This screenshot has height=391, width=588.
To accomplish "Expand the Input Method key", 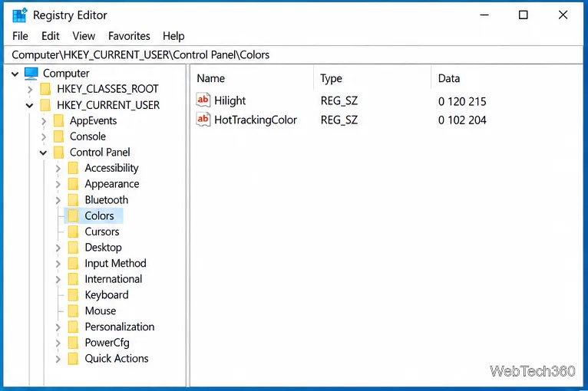I will (58, 264).
